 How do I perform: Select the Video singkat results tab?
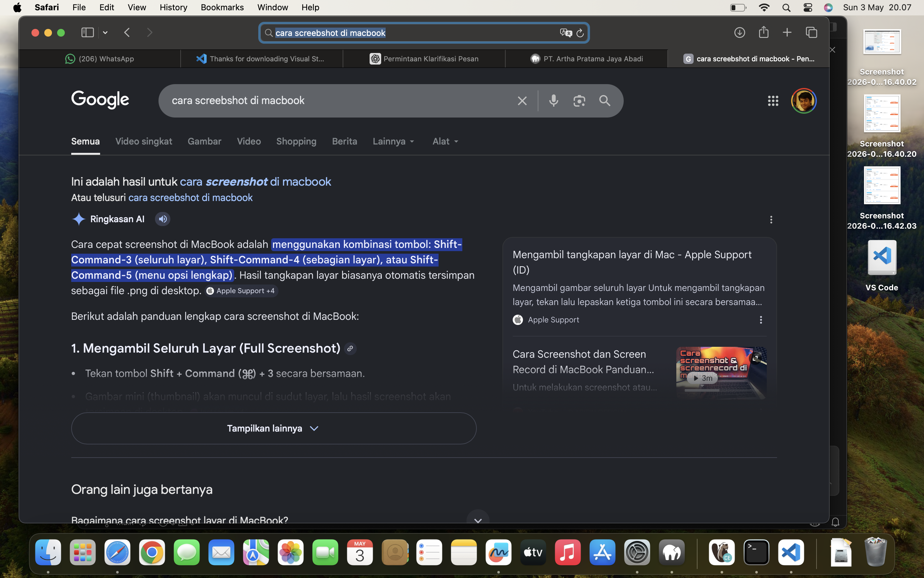tap(143, 141)
